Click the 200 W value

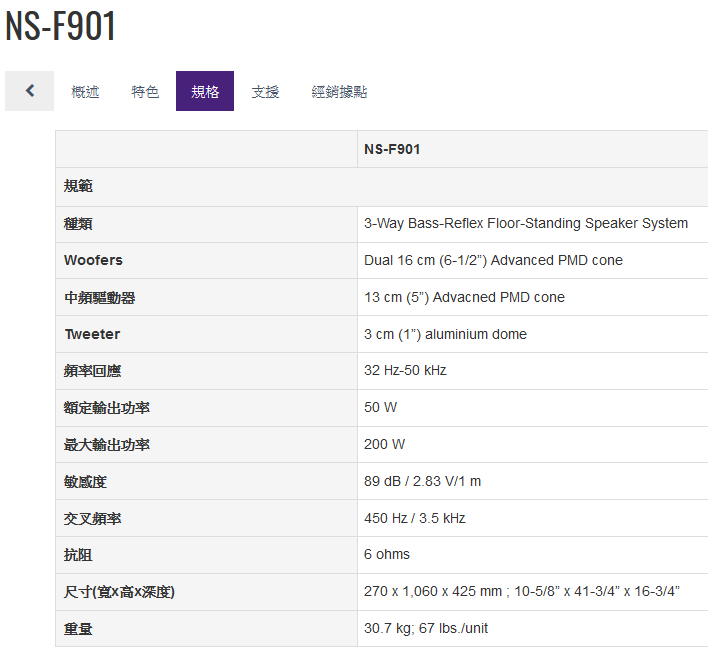click(384, 445)
